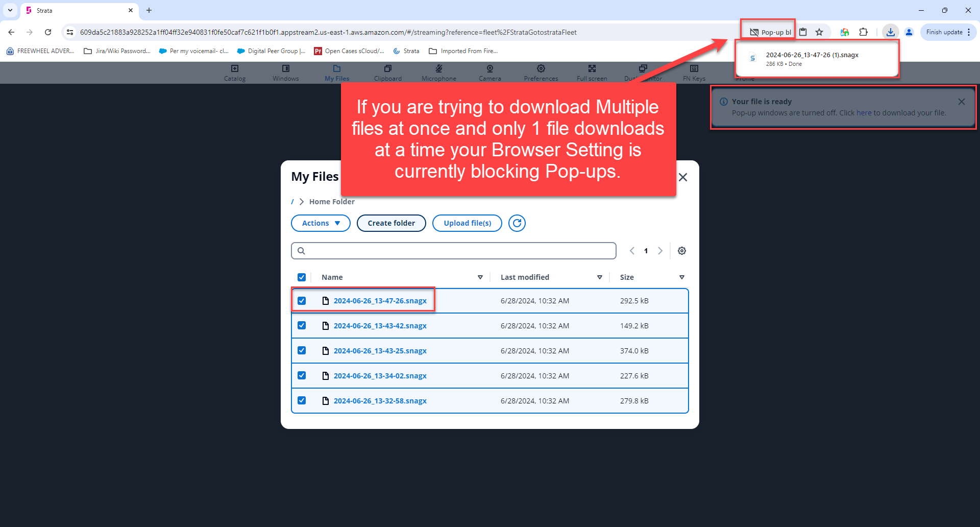Open the Clipboard tool in the toolbar
Image resolution: width=980 pixels, height=527 pixels.
pos(388,73)
